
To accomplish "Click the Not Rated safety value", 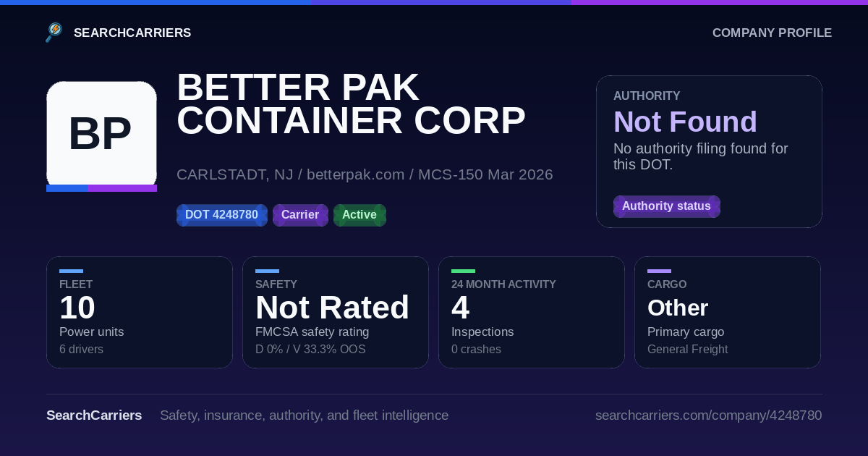I will 332,308.
